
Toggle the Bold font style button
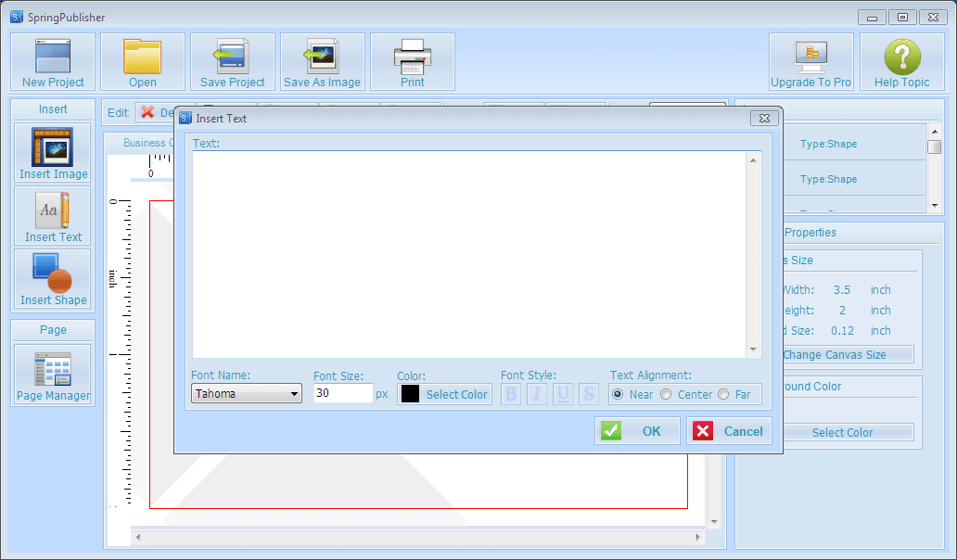click(511, 394)
